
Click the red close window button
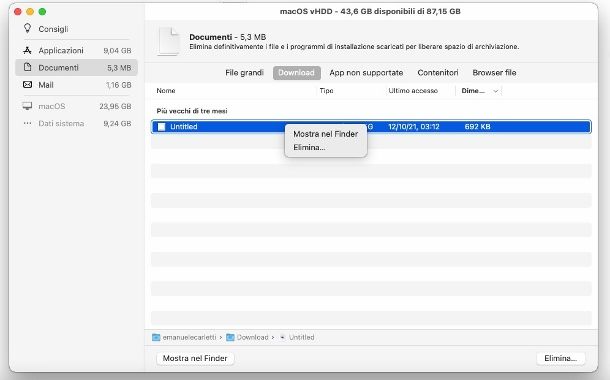click(18, 12)
